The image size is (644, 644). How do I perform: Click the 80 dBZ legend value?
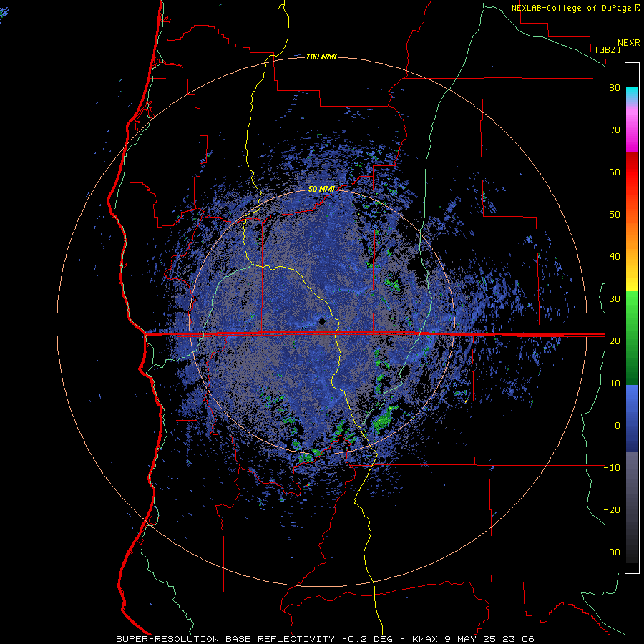[x=615, y=88]
